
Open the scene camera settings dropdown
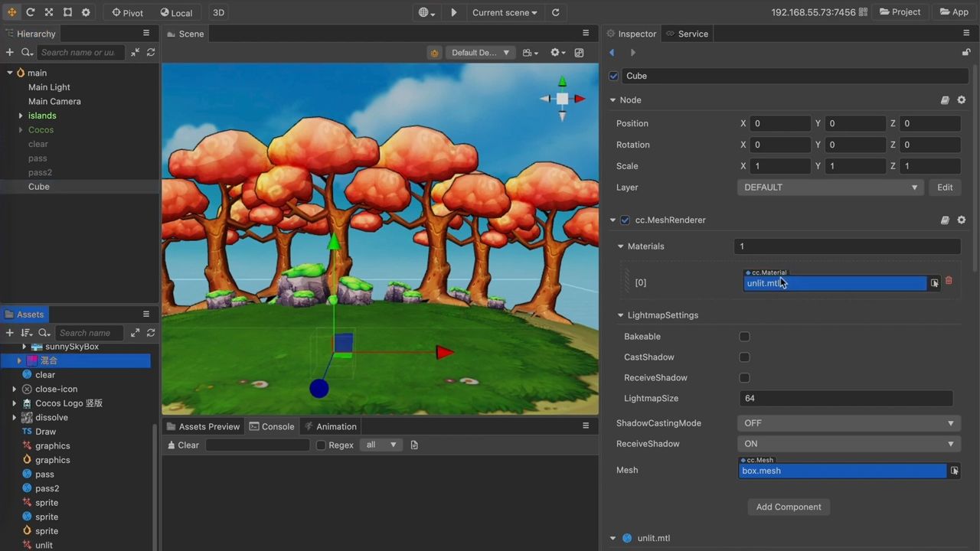coord(531,53)
